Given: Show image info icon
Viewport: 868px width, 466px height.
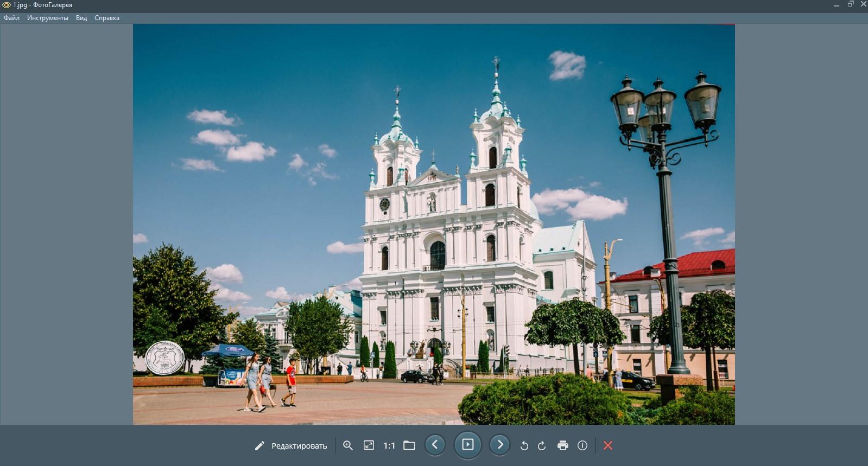Looking at the screenshot, I should pos(582,445).
